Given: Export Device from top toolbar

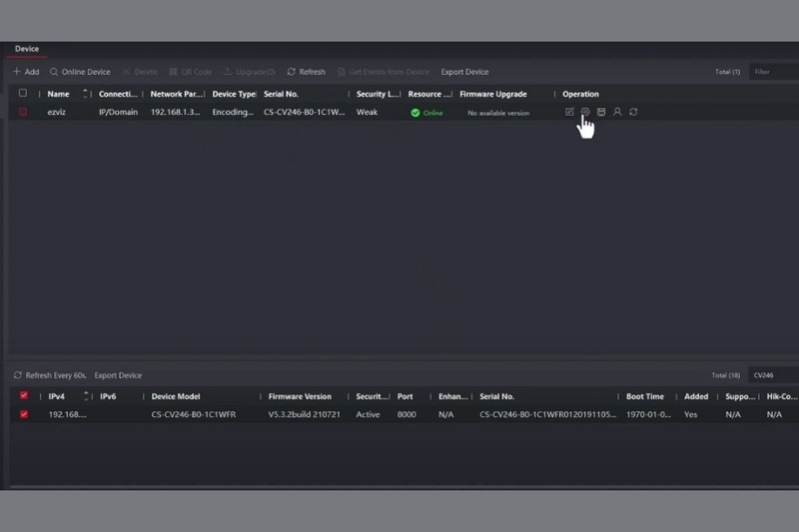Looking at the screenshot, I should 464,72.
